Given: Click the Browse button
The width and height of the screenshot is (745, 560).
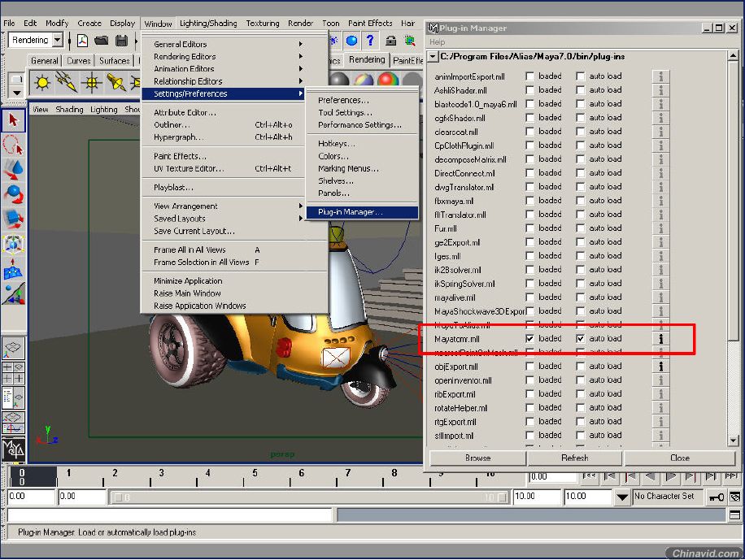Looking at the screenshot, I should coord(477,458).
